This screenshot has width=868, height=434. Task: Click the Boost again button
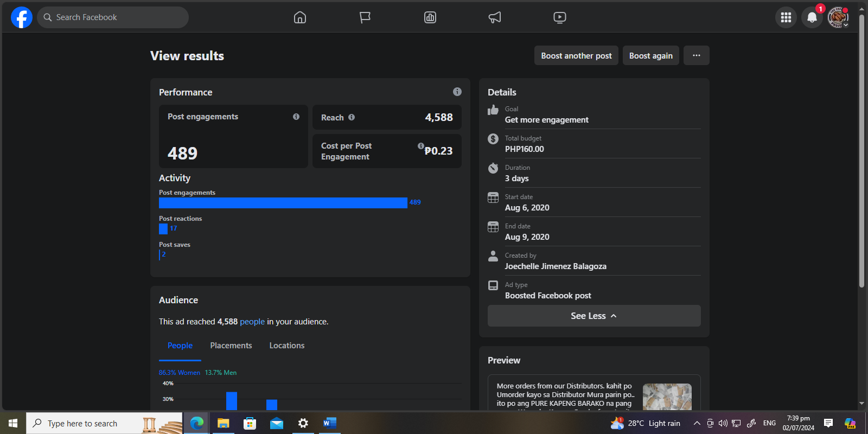651,55
